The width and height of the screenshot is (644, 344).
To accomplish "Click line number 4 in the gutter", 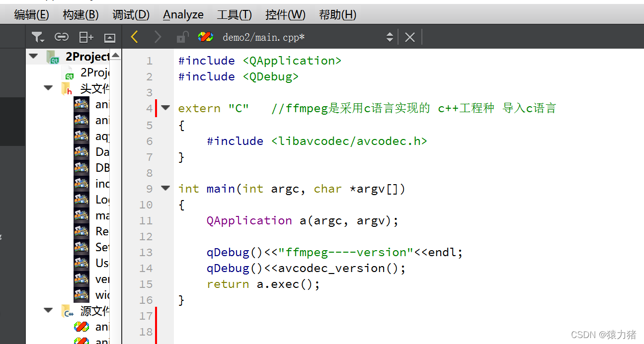I will [150, 109].
